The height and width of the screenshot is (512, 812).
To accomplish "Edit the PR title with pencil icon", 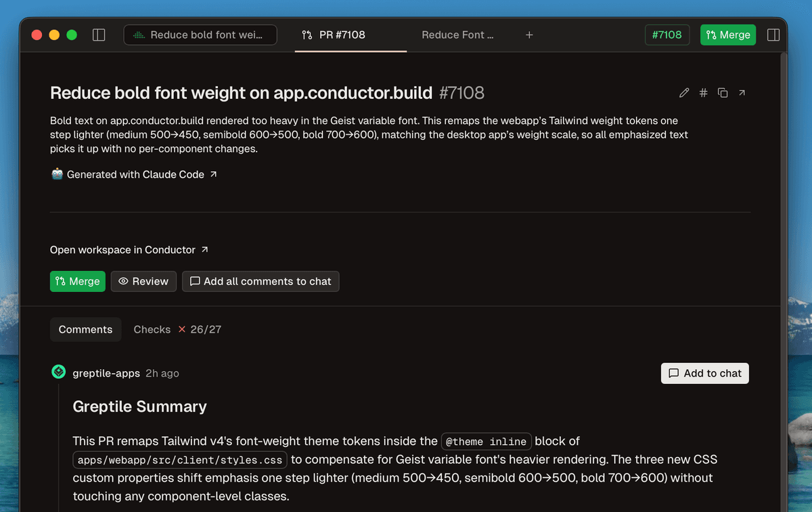I will 684,93.
